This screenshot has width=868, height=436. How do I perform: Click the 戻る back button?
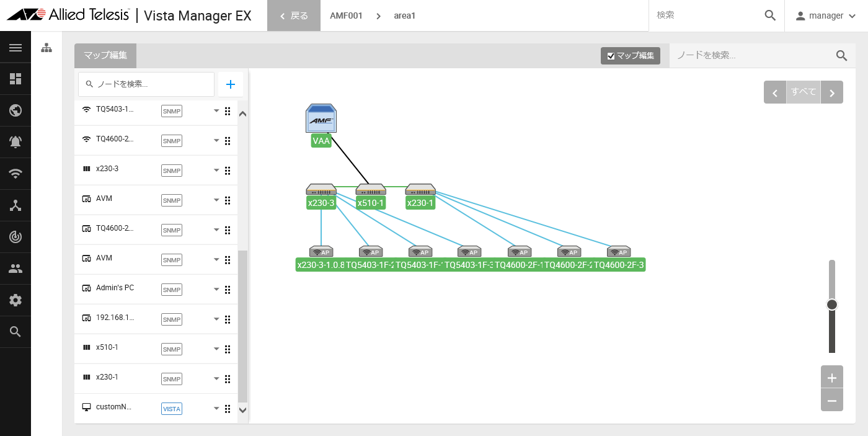(294, 16)
